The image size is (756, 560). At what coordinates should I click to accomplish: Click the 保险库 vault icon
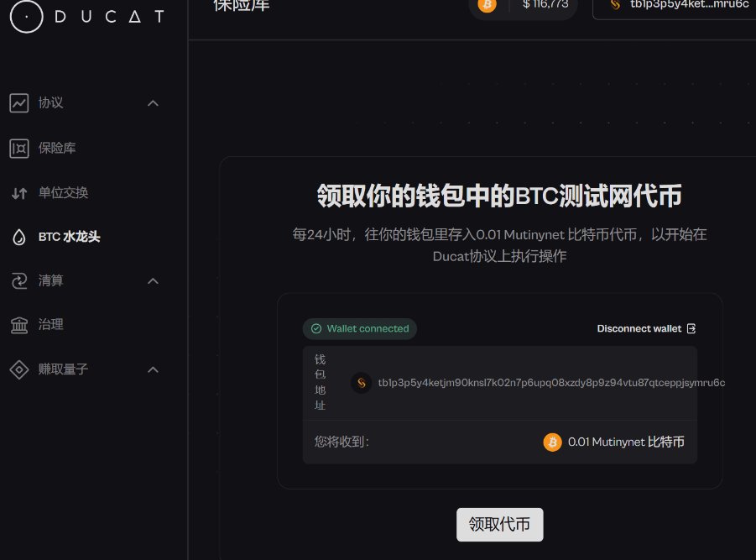(x=18, y=148)
